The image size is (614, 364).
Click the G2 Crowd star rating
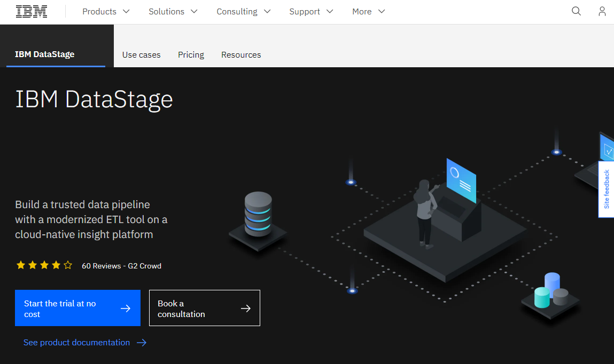[x=44, y=265]
